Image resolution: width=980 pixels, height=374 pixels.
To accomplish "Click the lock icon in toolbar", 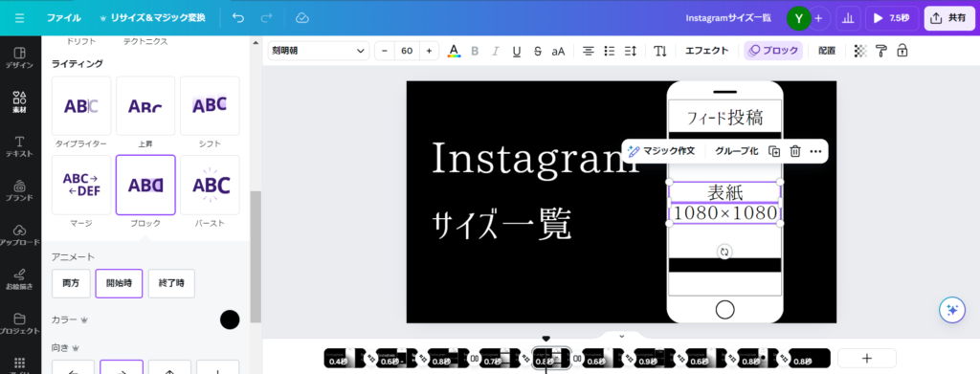I will pyautogui.click(x=902, y=52).
